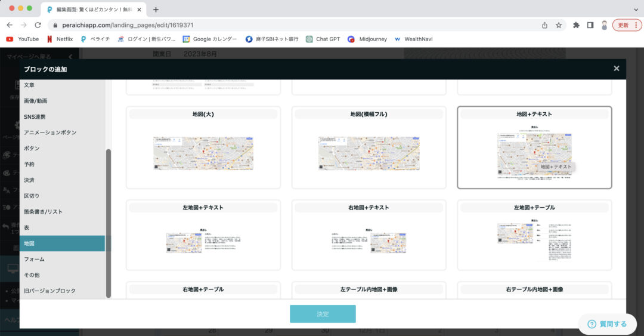Choose the 右地図+テーブル block card
The width and height of the screenshot is (644, 336).
[203, 290]
